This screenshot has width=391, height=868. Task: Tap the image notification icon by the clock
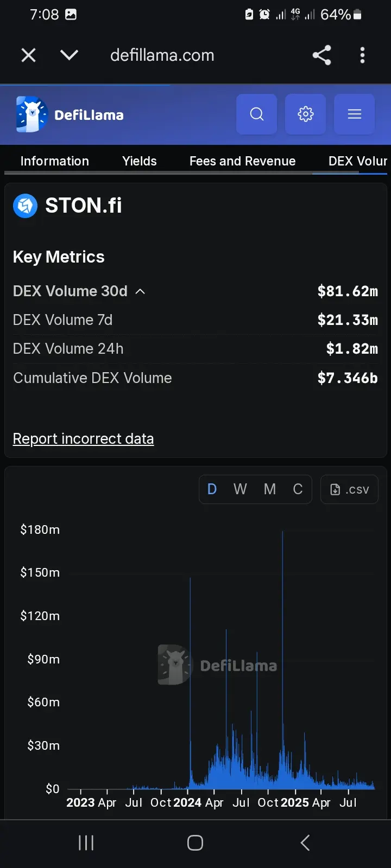coord(71,15)
